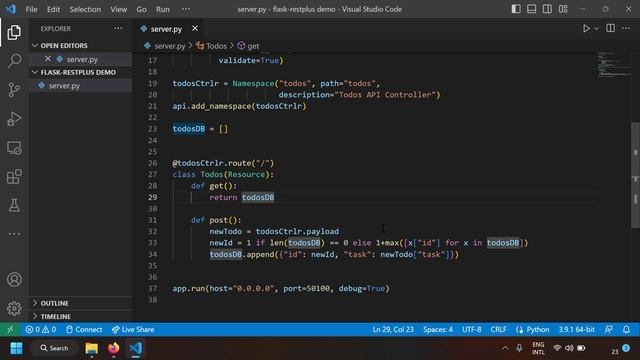Open run options dropdown arrow beside play
640x360 pixels.
pyautogui.click(x=596, y=29)
